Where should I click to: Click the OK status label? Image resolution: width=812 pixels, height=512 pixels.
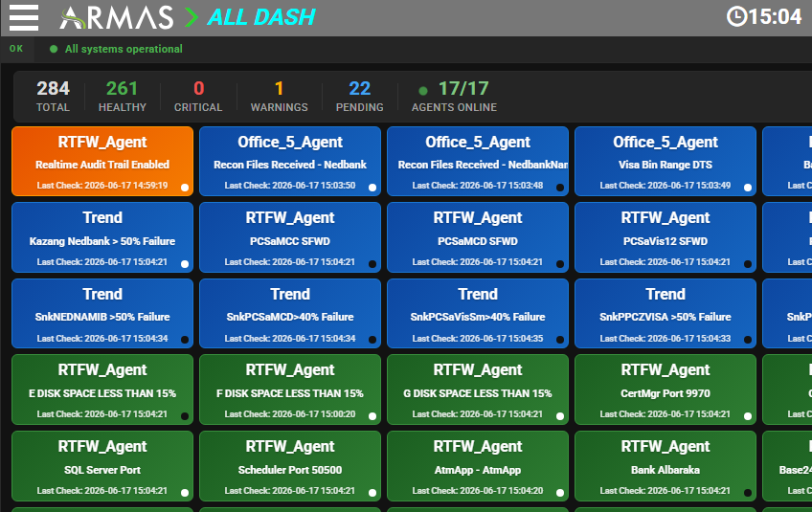pyautogui.click(x=16, y=49)
